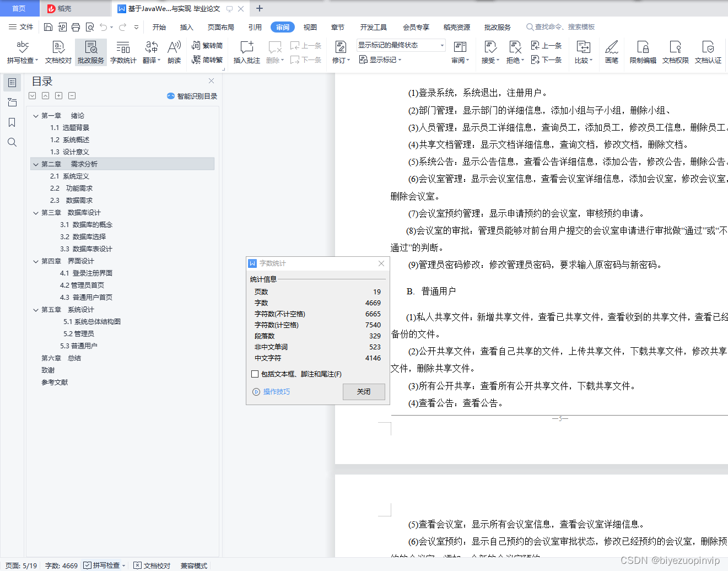Switch to the 开始 ribbon tab

[159, 27]
